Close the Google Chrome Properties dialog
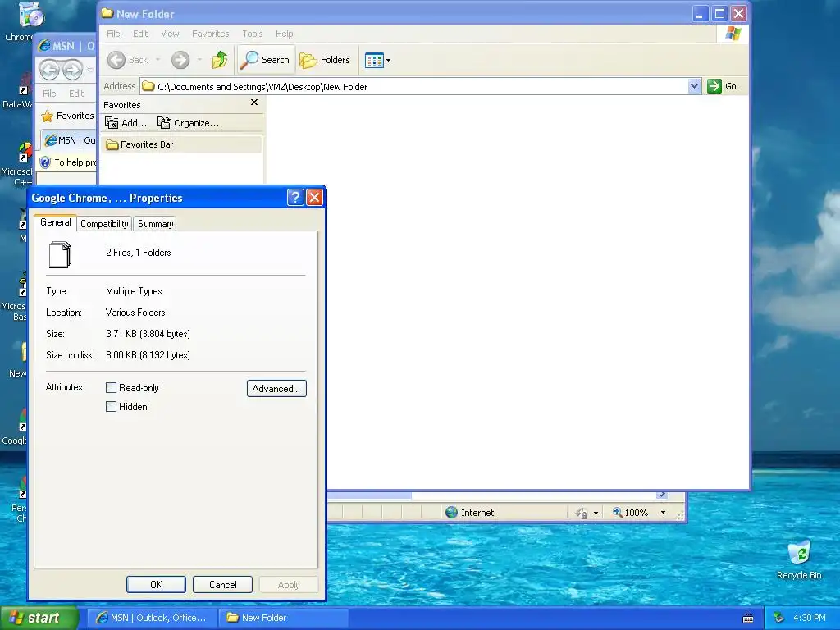The image size is (840, 630). 314,198
